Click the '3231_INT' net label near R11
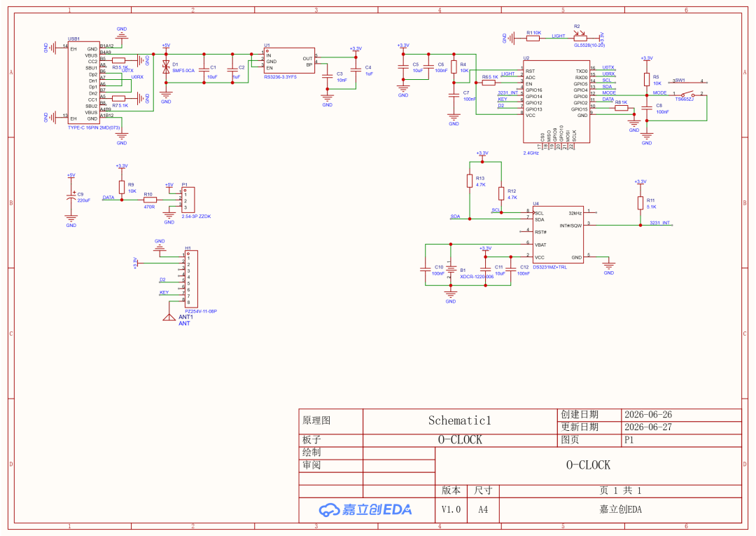The width and height of the screenshot is (756, 536). (x=659, y=223)
